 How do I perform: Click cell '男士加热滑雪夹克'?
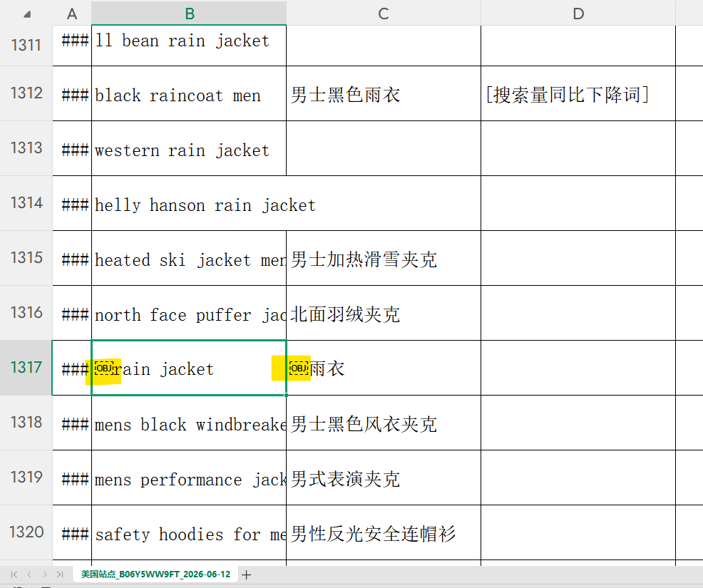pyautogui.click(x=384, y=258)
